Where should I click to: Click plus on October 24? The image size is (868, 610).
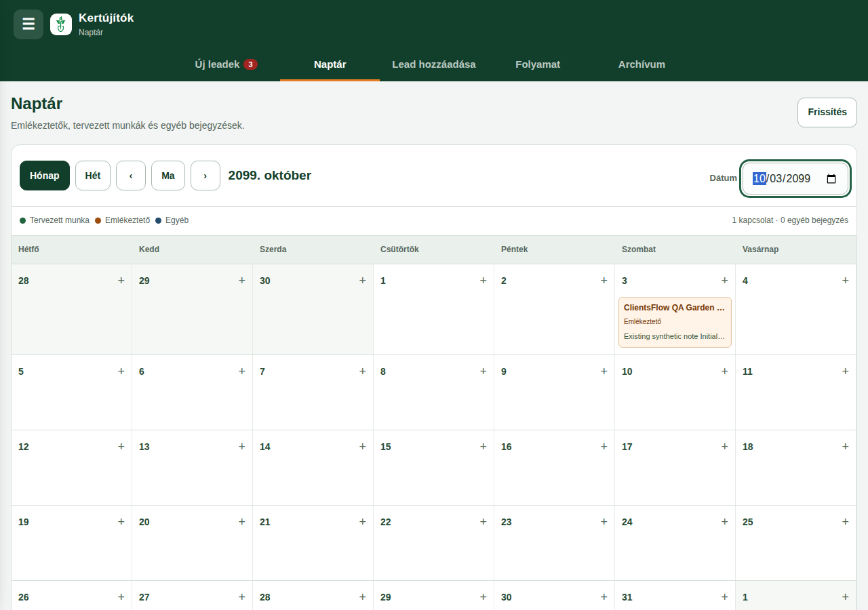pos(725,521)
